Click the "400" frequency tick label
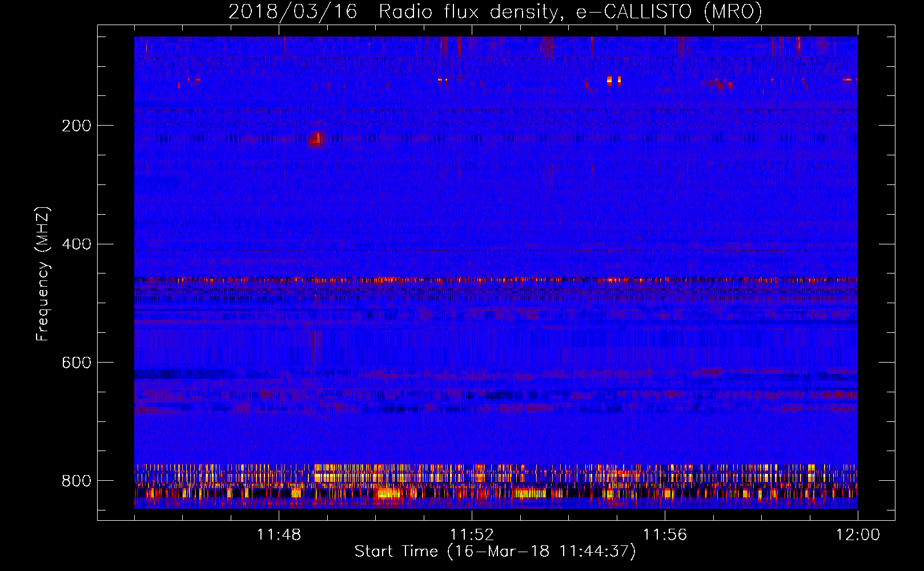Screen dimensions: 924x571 77,244
